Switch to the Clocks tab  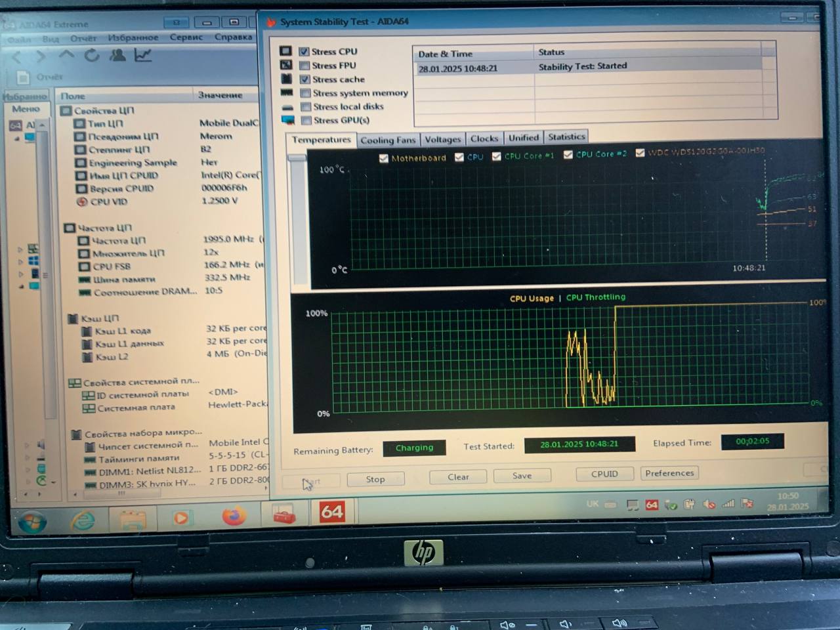[x=484, y=138]
